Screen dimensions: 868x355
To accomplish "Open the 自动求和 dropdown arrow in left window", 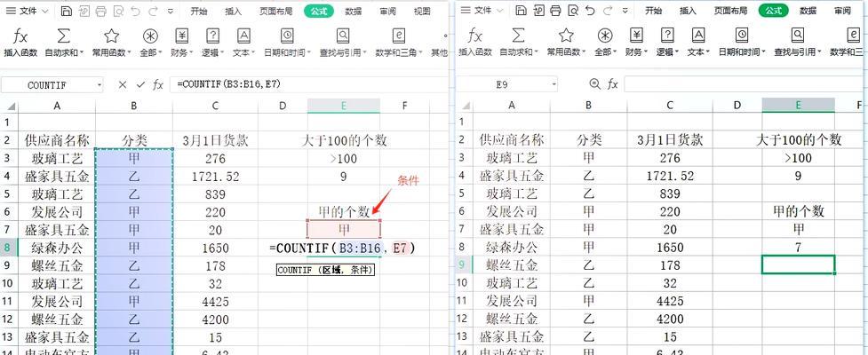I will click(82, 53).
